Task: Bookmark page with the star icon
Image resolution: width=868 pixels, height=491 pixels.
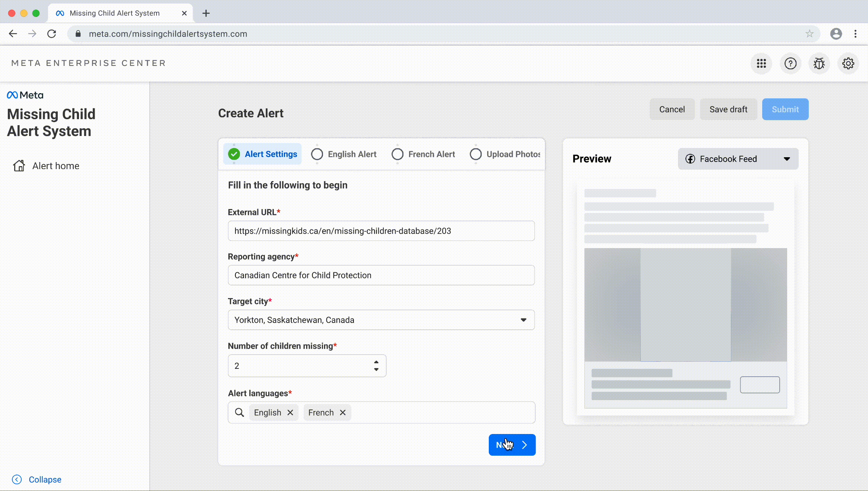Action: [809, 34]
